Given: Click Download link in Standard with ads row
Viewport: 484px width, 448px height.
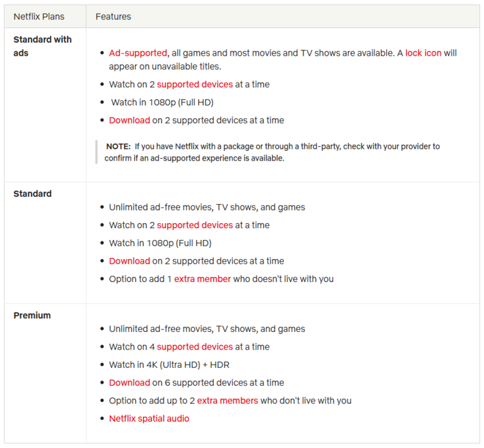Looking at the screenshot, I should pyautogui.click(x=129, y=120).
